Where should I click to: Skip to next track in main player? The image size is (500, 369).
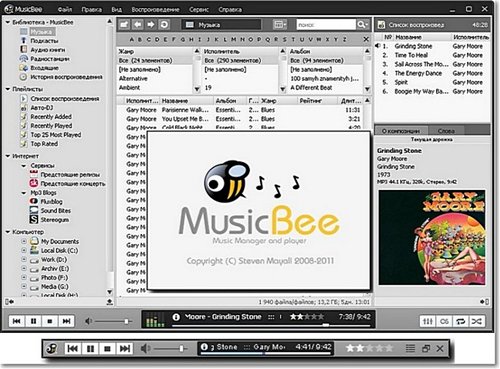click(66, 321)
